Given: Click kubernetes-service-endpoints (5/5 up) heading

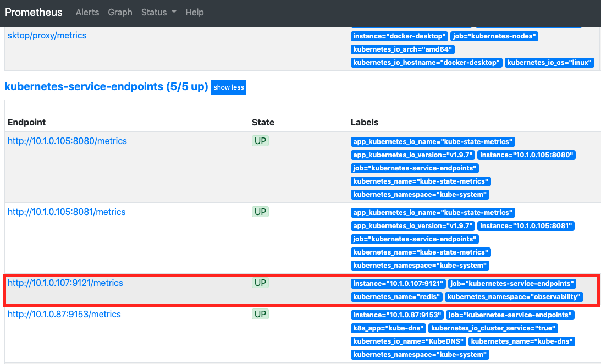Looking at the screenshot, I should pyautogui.click(x=106, y=86).
